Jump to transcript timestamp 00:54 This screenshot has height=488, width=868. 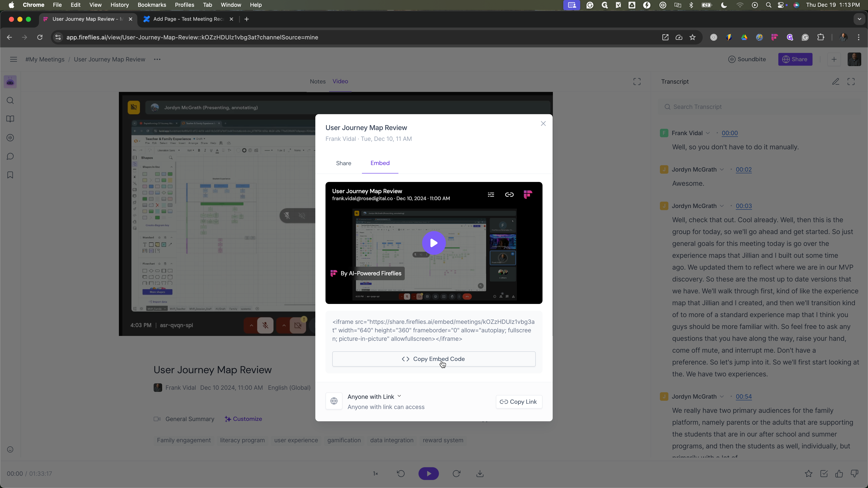pyautogui.click(x=744, y=396)
